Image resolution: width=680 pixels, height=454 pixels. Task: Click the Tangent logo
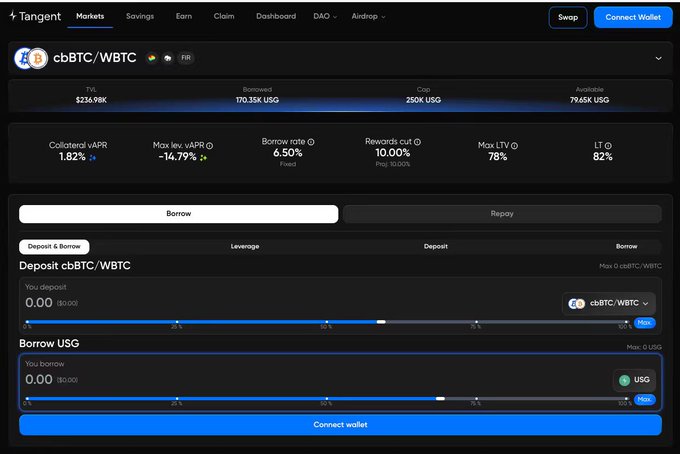35,16
